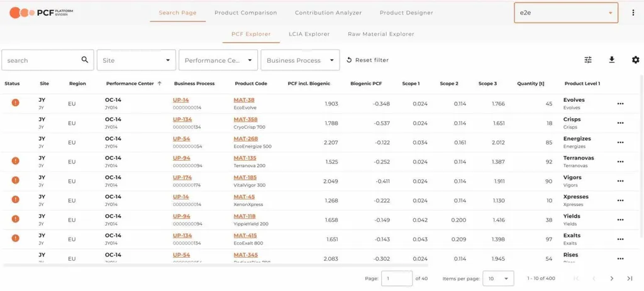This screenshot has width=644, height=291.
Task: Click warning status icon for XenonXpress row
Action: coord(15,199)
